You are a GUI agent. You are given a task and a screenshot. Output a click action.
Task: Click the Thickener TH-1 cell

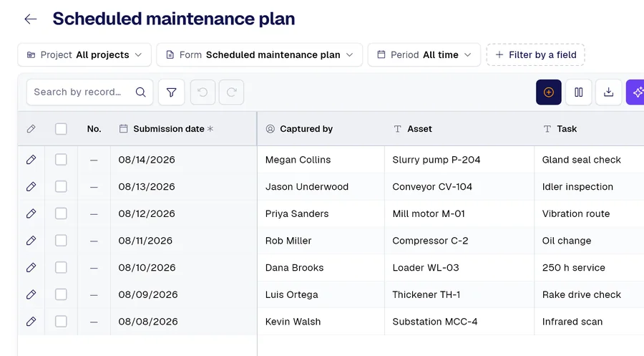pyautogui.click(x=459, y=294)
